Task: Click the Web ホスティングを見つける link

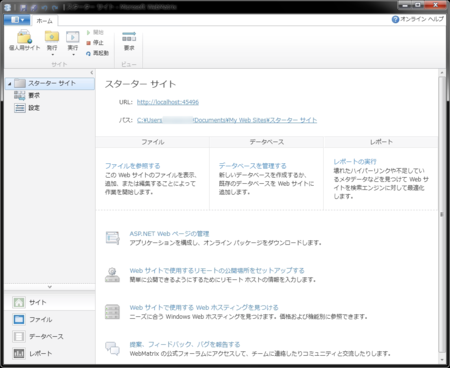Action: pyautogui.click(x=204, y=307)
